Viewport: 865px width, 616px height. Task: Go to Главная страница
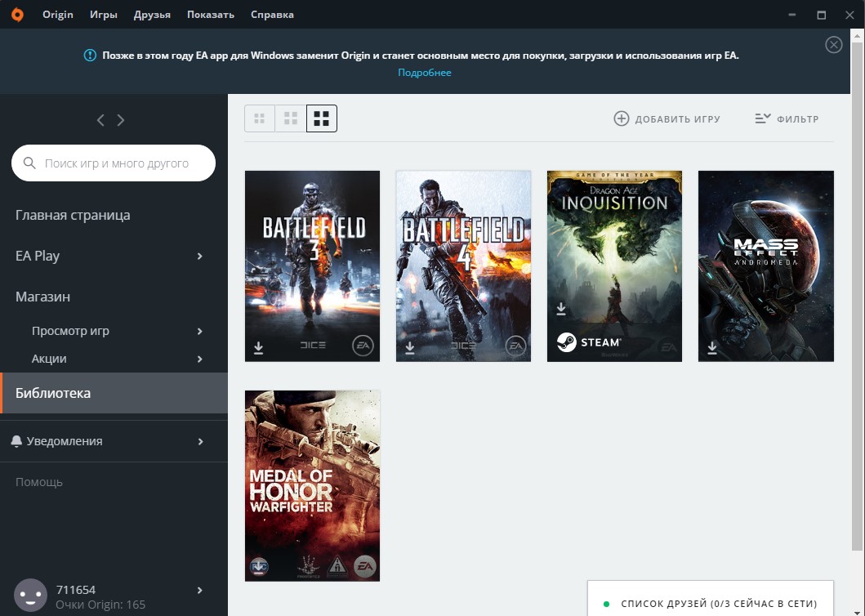point(73,215)
